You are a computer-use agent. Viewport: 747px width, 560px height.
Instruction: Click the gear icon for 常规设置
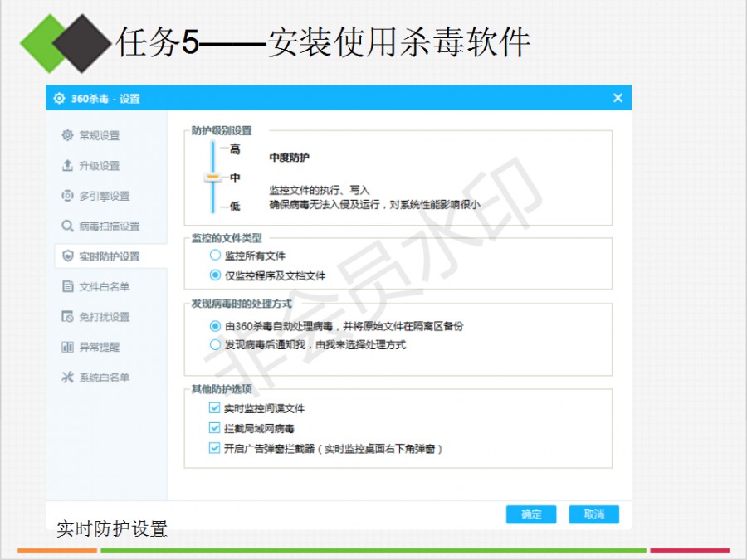[x=67, y=135]
